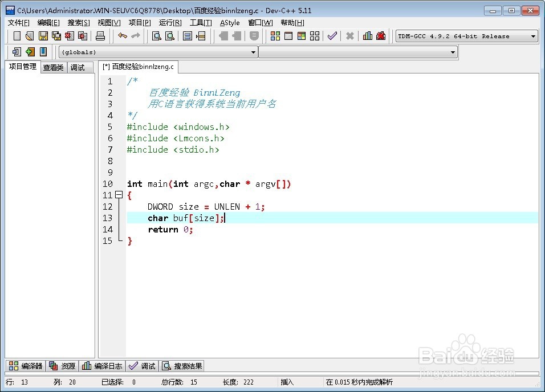Collapse the main function fold at line 11

coord(119,195)
